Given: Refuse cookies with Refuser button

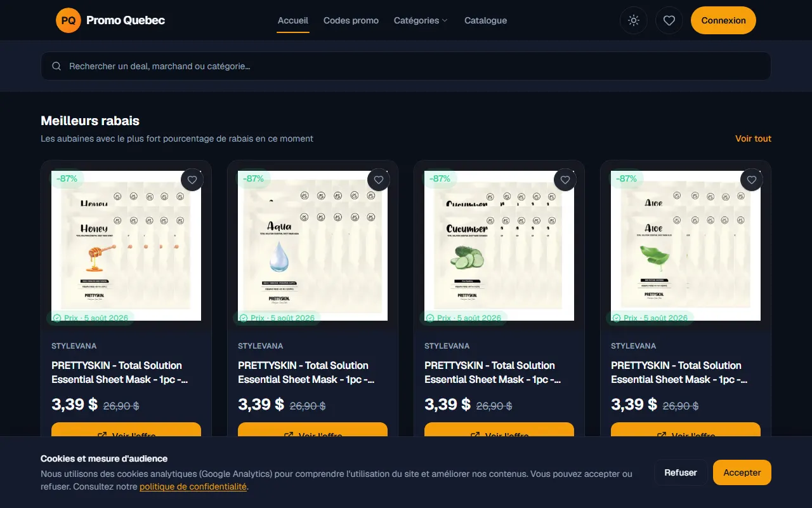Looking at the screenshot, I should click(681, 472).
